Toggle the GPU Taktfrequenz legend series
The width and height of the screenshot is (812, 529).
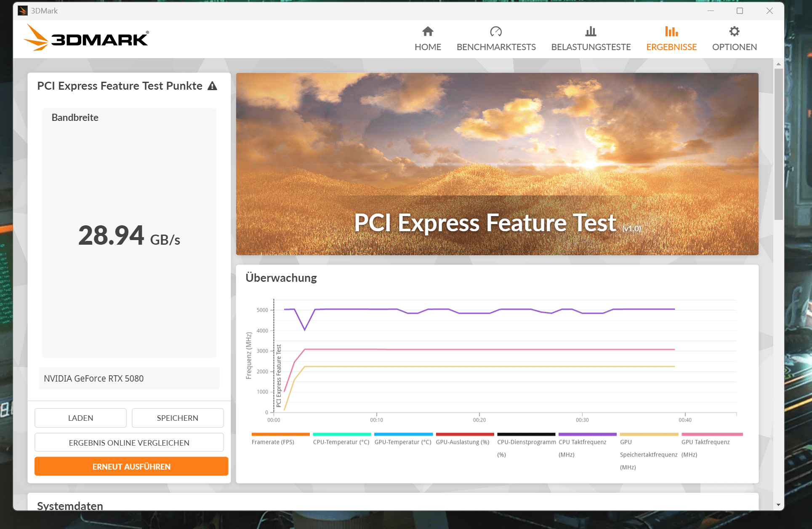click(706, 442)
